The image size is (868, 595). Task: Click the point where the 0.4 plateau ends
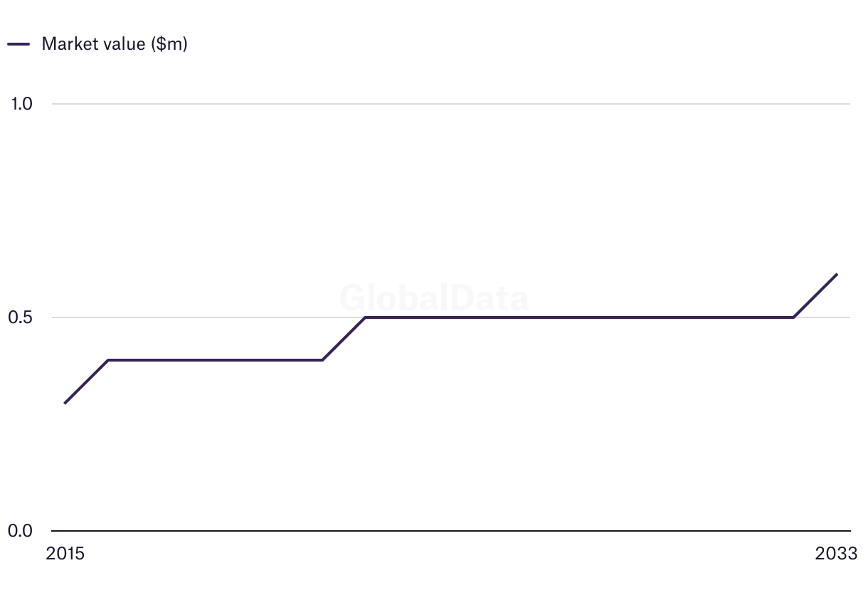pyautogui.click(x=322, y=360)
